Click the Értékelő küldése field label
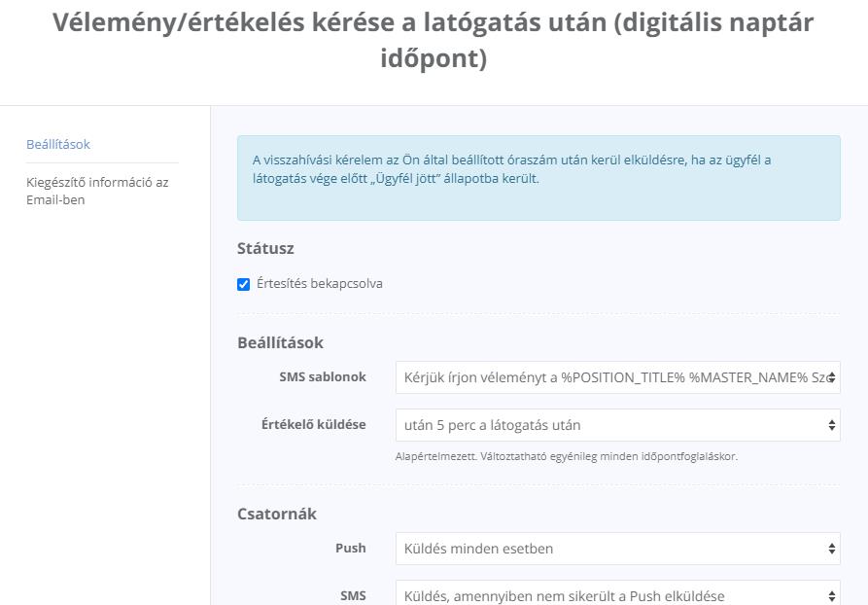868x605 pixels. [314, 424]
